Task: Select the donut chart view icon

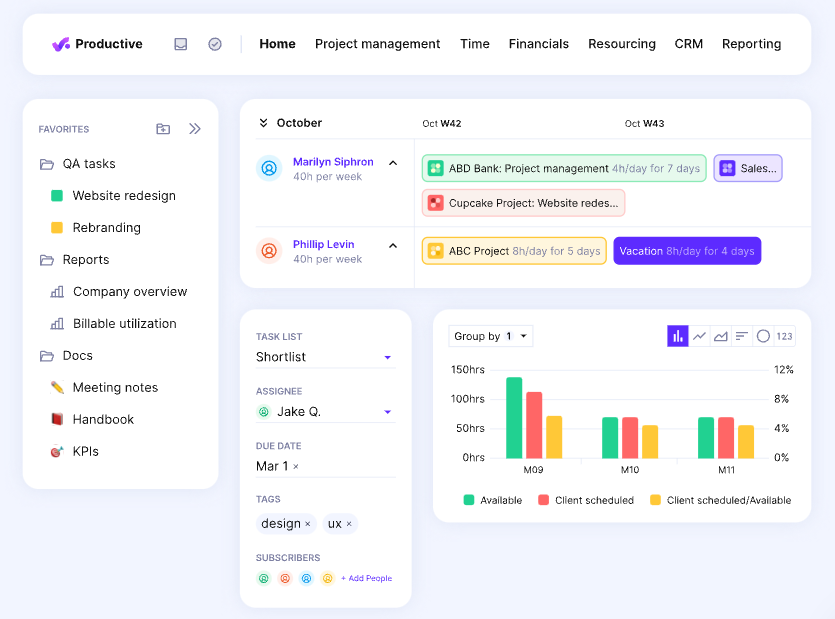Action: point(762,336)
